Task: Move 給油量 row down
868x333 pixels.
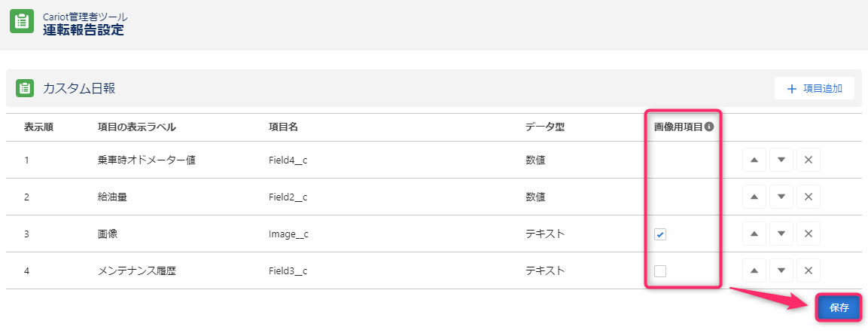Action: pos(781,197)
